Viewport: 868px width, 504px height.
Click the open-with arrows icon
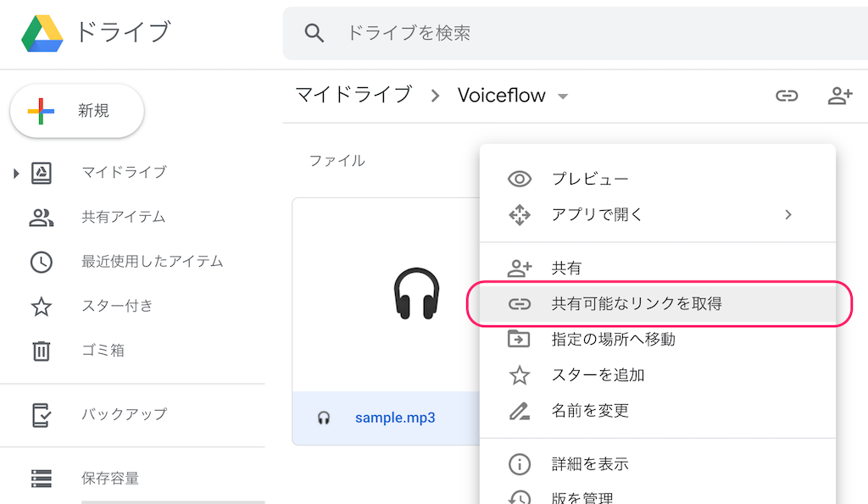coord(520,214)
